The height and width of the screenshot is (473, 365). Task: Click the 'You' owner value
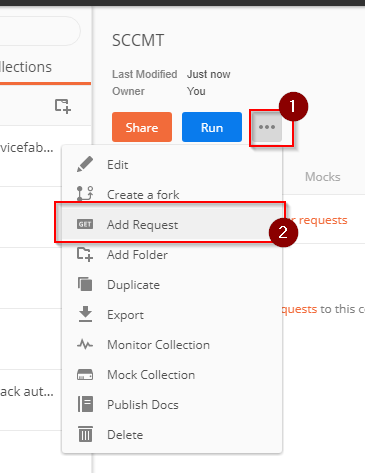tap(196, 91)
